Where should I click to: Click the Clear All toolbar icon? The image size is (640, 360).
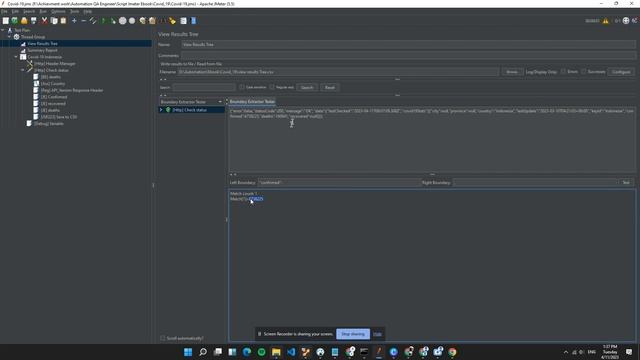coord(152,21)
